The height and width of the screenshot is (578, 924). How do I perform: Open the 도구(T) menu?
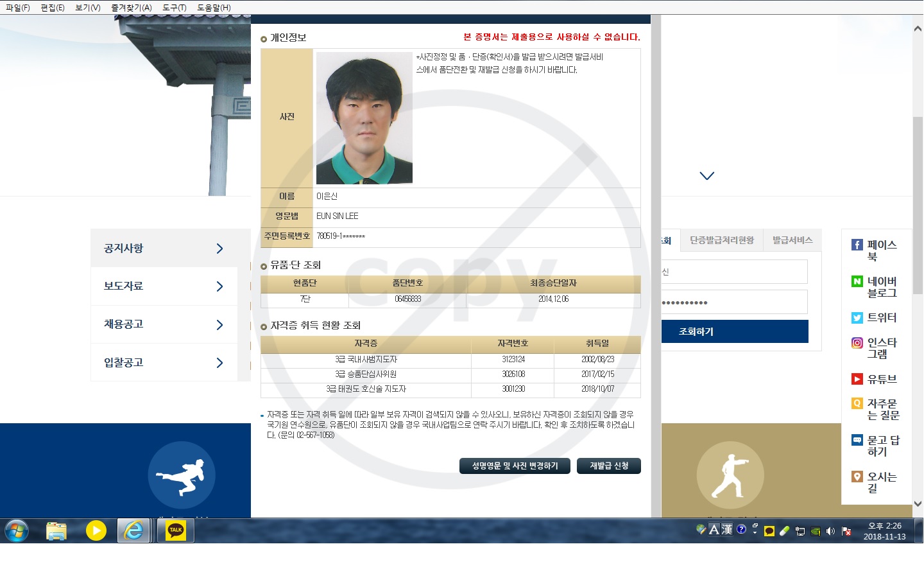(x=175, y=8)
